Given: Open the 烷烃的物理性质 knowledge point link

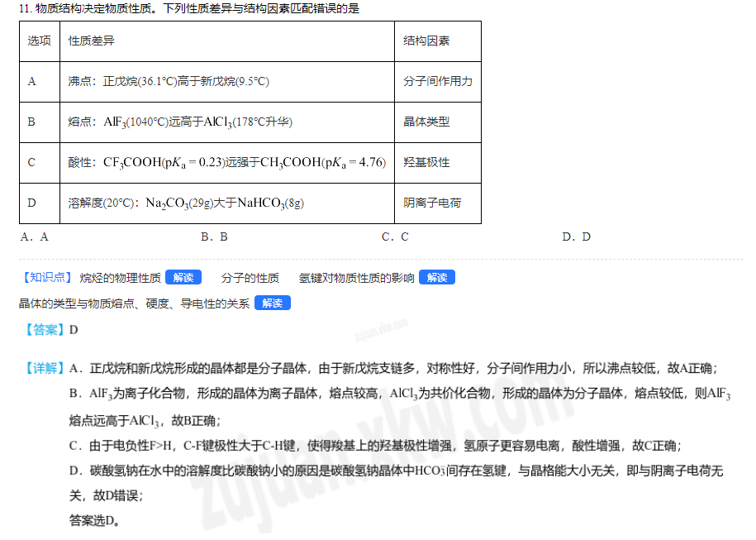Looking at the screenshot, I should pos(120,278).
